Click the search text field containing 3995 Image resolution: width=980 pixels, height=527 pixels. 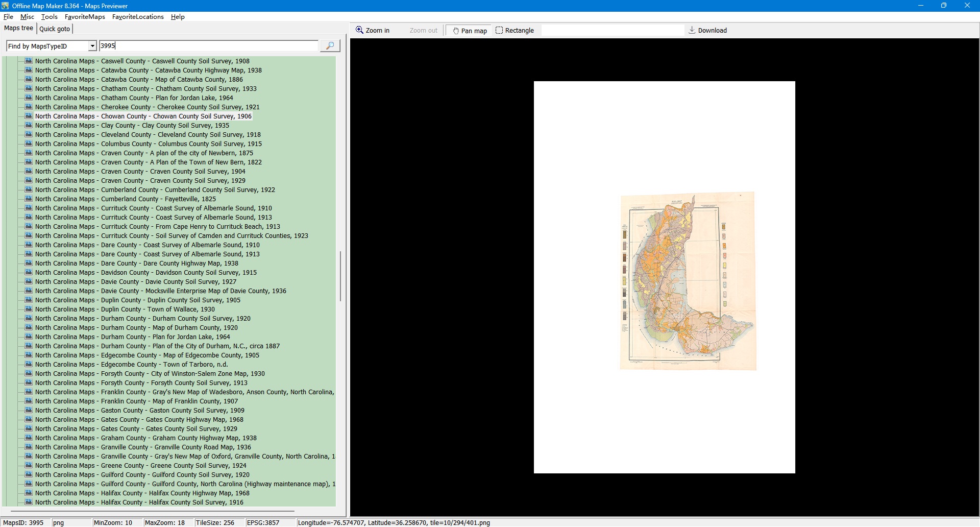(208, 46)
